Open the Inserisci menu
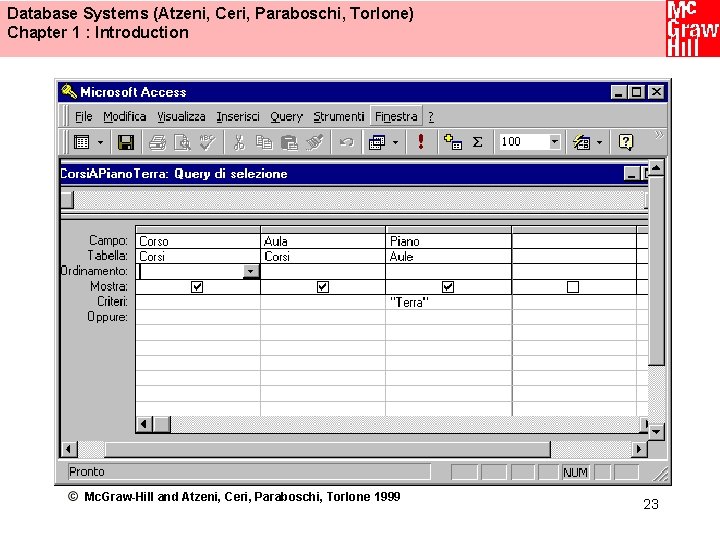 (238, 117)
